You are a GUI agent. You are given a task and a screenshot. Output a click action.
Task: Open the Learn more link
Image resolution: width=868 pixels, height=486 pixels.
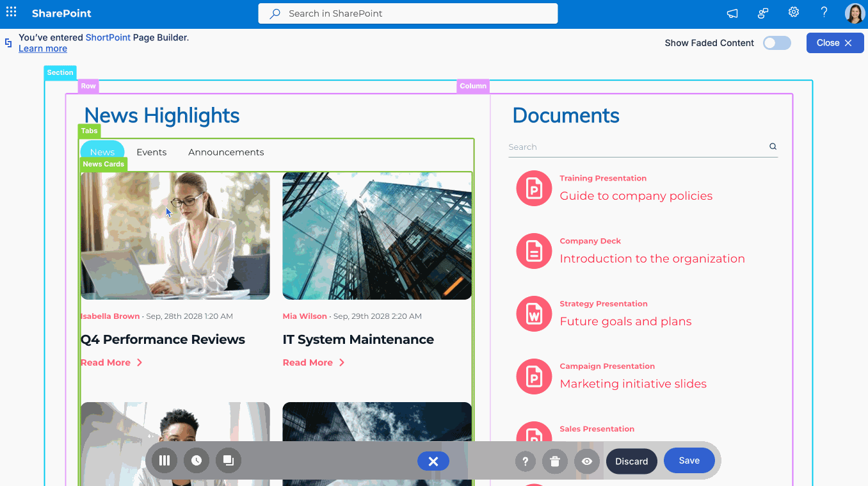[x=43, y=49]
